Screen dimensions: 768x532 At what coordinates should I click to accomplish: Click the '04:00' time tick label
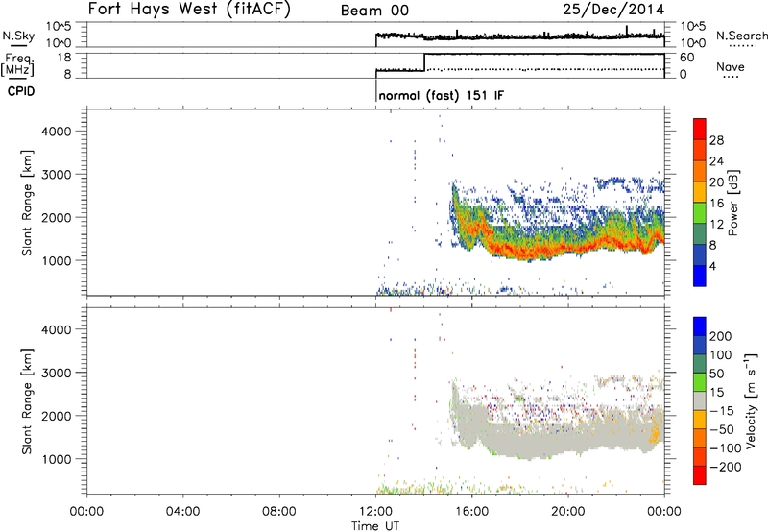[182, 512]
